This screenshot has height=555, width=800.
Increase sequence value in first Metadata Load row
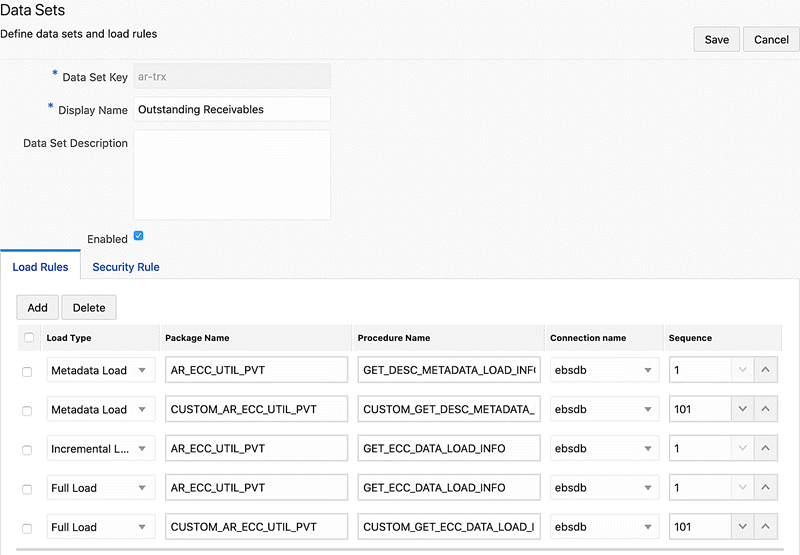click(765, 370)
